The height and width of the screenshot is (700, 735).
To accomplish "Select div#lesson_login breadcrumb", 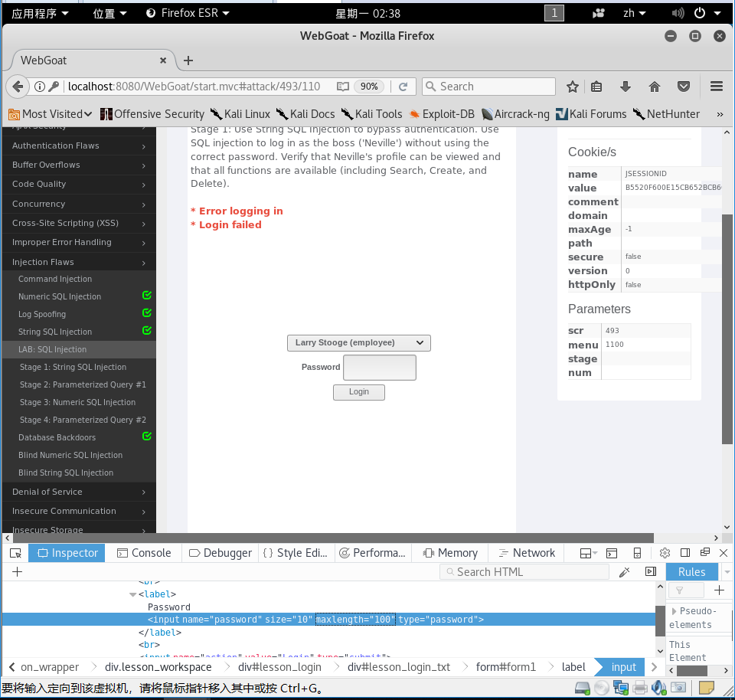I will tap(279, 667).
